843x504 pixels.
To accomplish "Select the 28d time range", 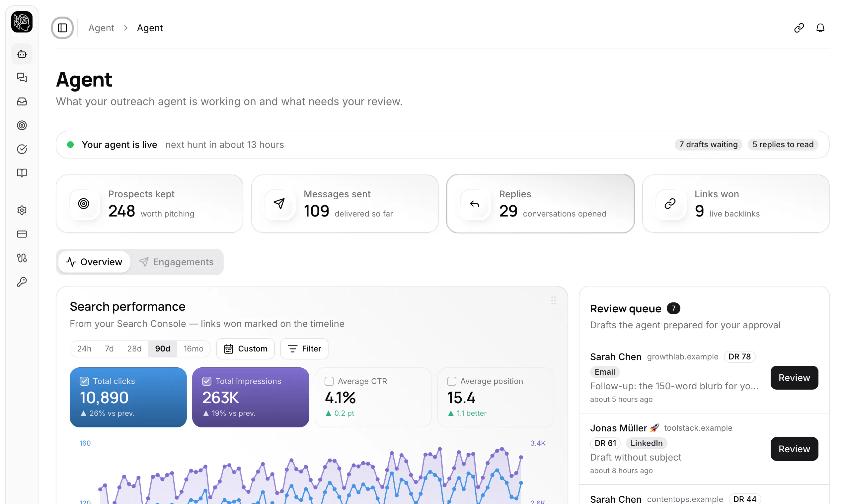I will pyautogui.click(x=134, y=348).
